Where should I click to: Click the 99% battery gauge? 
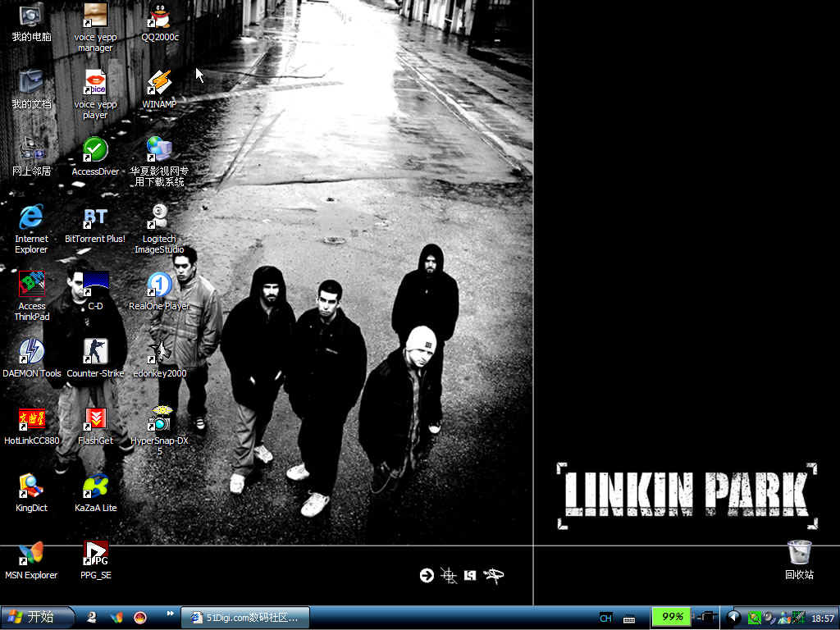click(672, 617)
